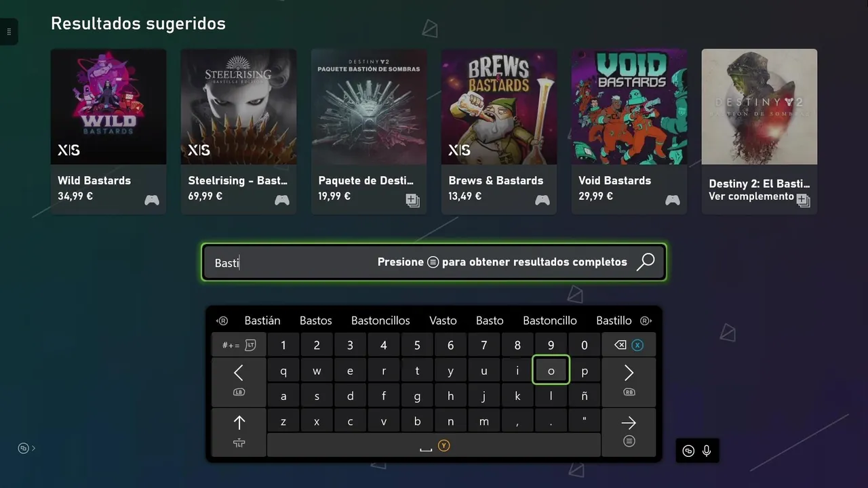Screen dimensions: 868x488
Task: Tap the letter b key
Action: coord(417,421)
